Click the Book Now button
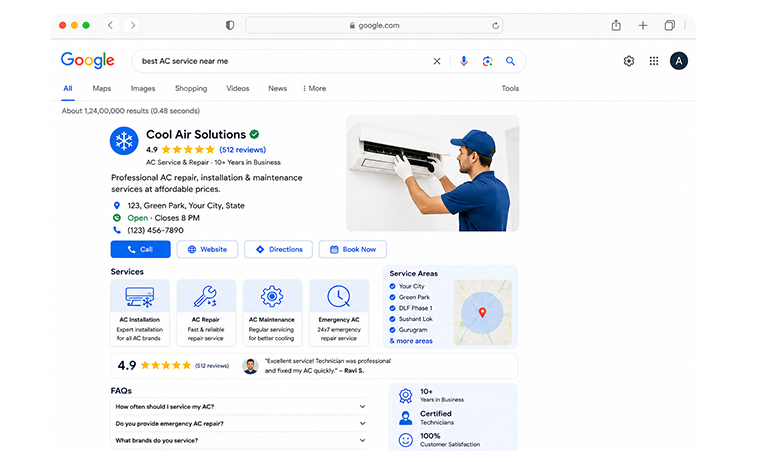The height and width of the screenshot is (462, 768). [x=353, y=249]
